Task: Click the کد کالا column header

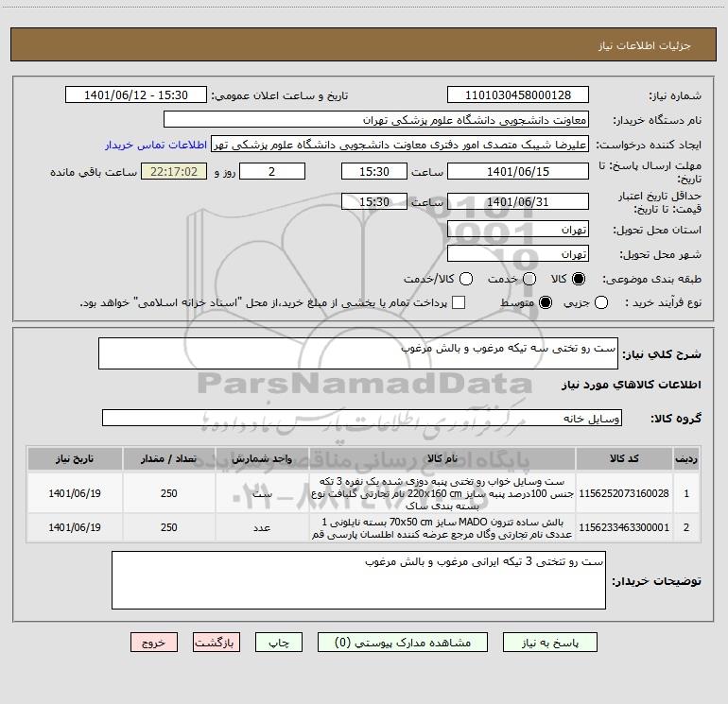Action: [x=624, y=459]
